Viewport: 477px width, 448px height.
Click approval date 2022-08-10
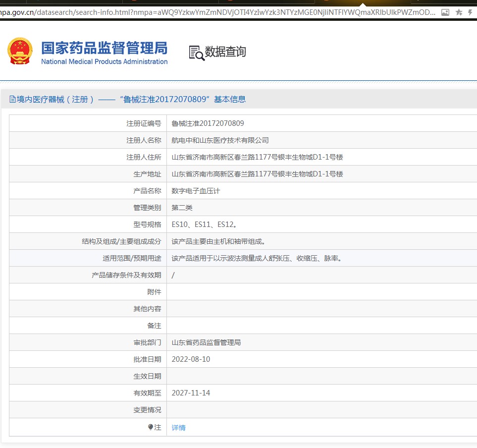(x=191, y=359)
